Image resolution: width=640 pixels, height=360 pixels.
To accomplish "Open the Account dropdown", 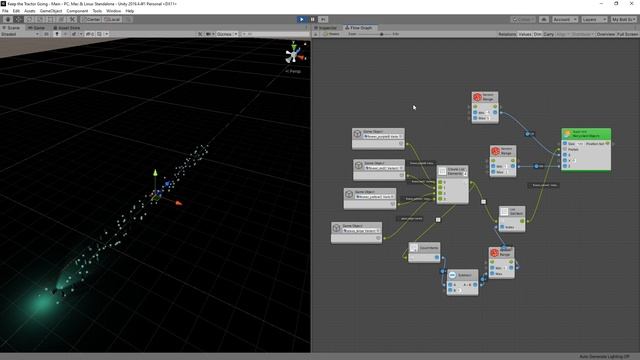I will point(565,19).
